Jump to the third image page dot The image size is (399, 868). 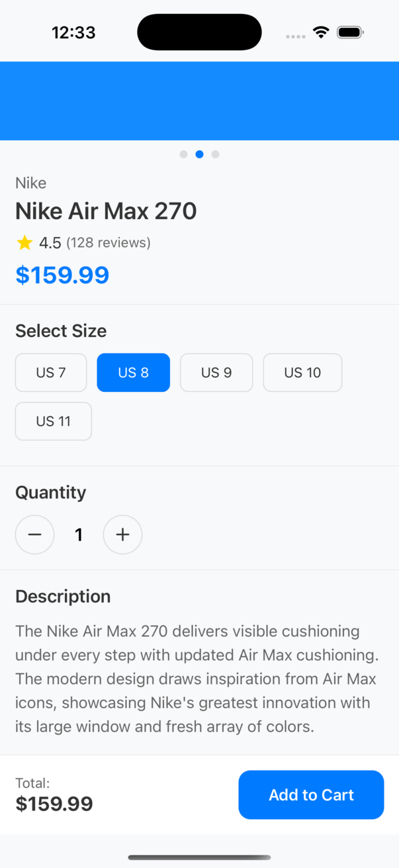pos(215,154)
